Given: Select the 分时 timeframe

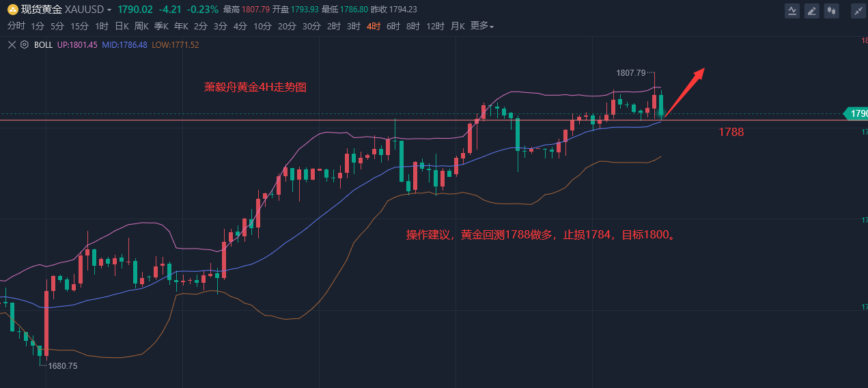Looking at the screenshot, I should (16, 26).
